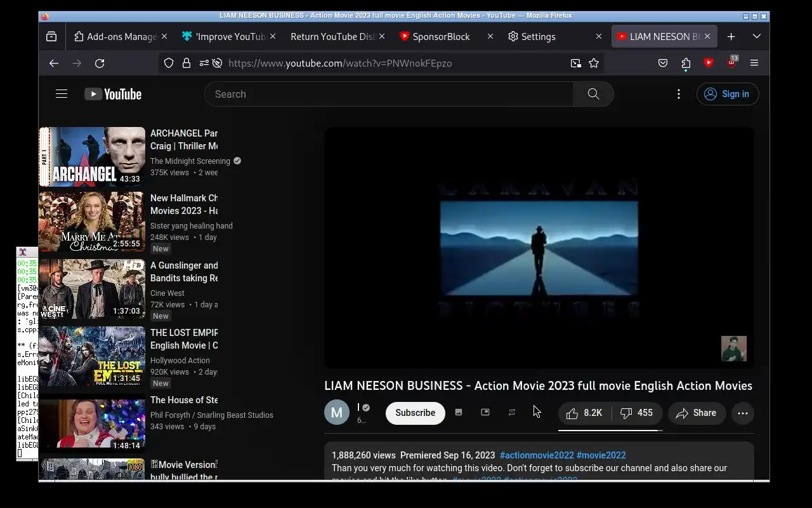Click the search magnifier button
Image resolution: width=812 pixels, height=508 pixels.
click(593, 94)
